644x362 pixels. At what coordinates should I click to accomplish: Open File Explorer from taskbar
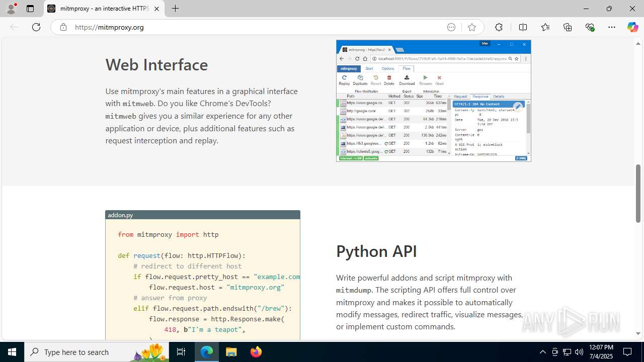click(231, 352)
